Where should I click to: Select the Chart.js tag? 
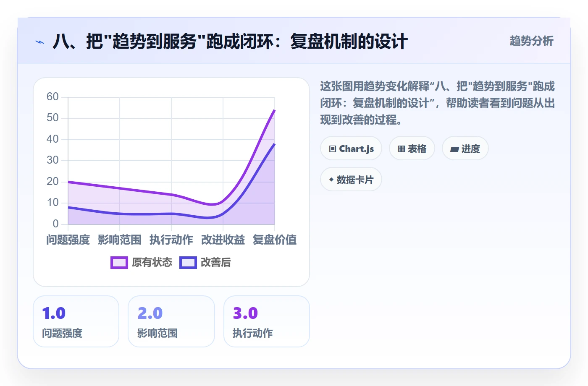351,149
